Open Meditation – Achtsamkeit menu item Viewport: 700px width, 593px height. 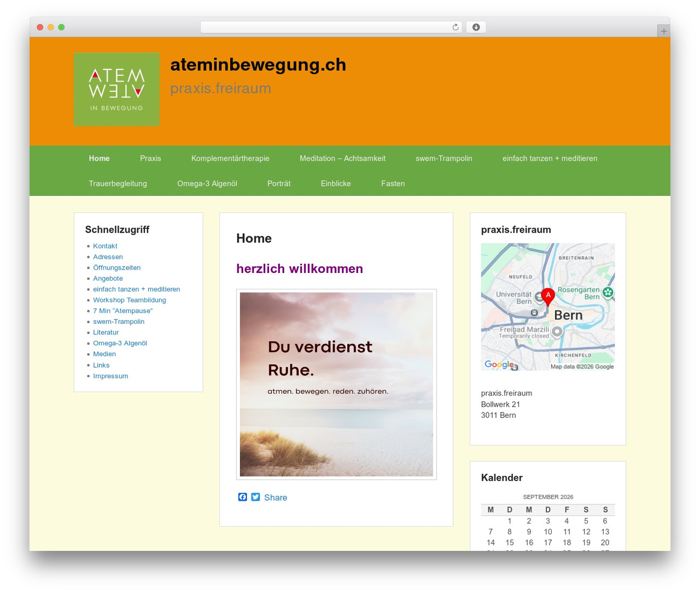tap(342, 158)
